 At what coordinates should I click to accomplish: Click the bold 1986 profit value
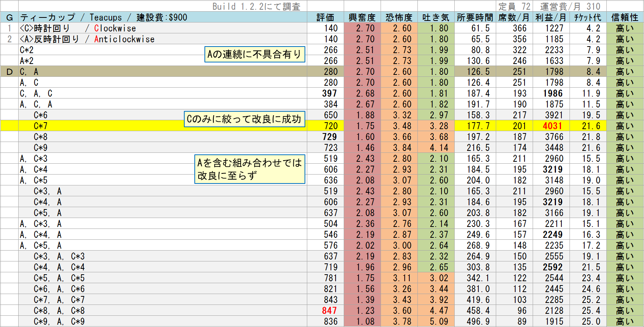(552, 93)
